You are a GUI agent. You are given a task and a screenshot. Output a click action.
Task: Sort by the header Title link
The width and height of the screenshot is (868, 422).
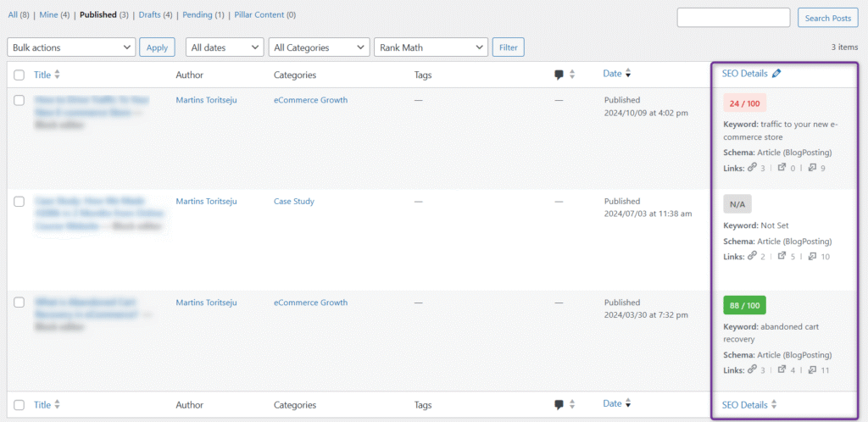click(x=42, y=75)
